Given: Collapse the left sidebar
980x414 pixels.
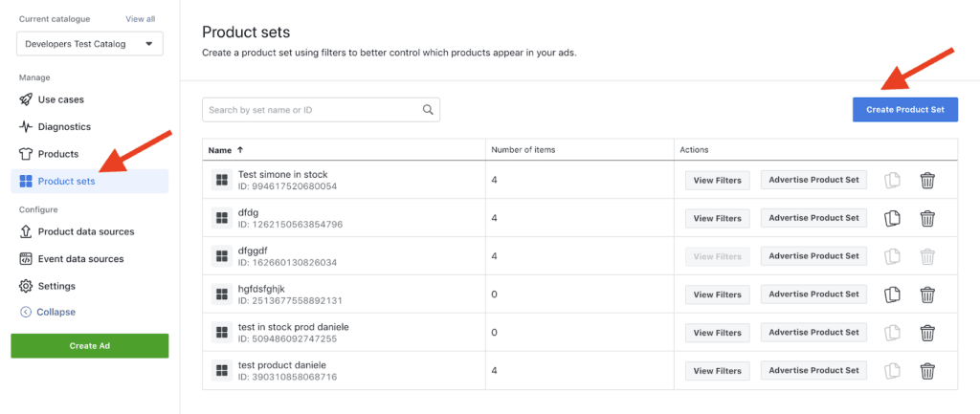Looking at the screenshot, I should pos(56,312).
